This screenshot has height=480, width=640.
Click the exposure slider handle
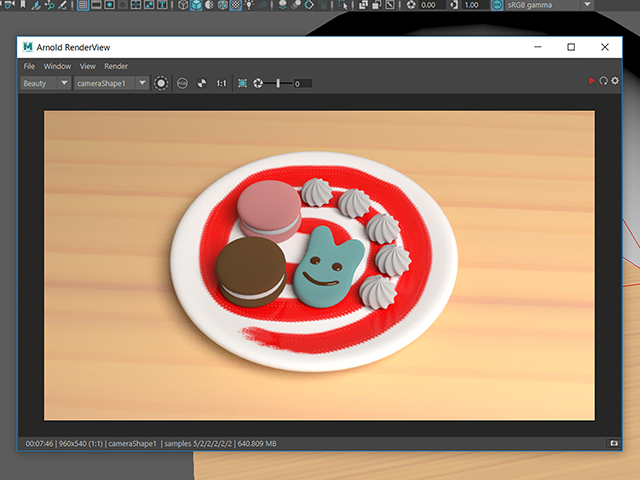coord(278,83)
